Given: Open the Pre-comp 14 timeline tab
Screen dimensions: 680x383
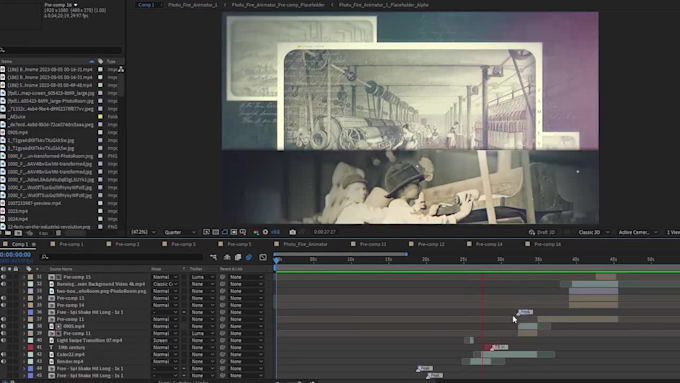Looking at the screenshot, I should coord(489,244).
